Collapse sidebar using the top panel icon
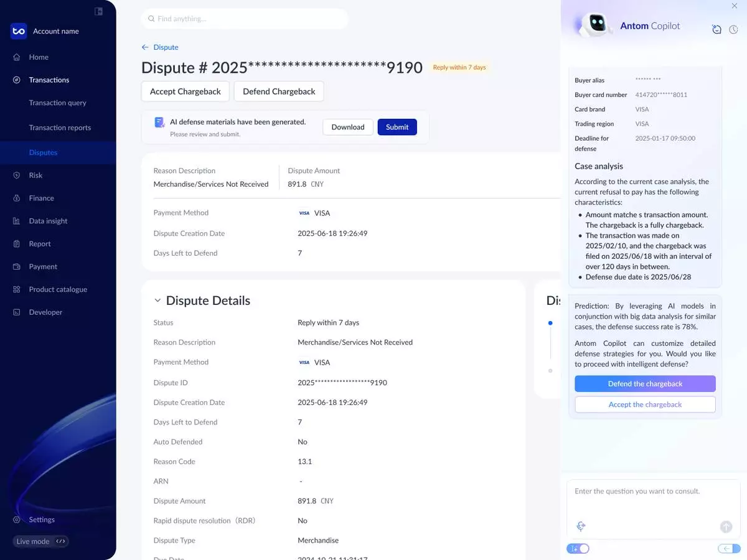 (x=98, y=11)
